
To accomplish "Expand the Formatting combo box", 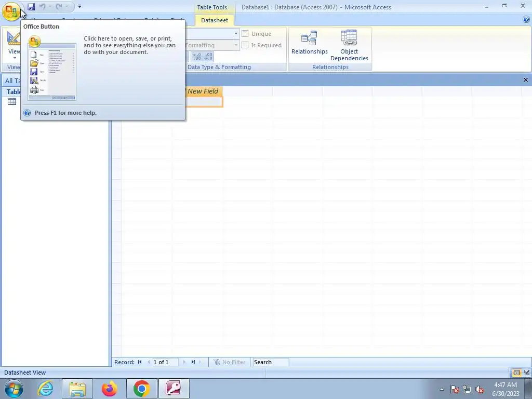I will point(236,45).
